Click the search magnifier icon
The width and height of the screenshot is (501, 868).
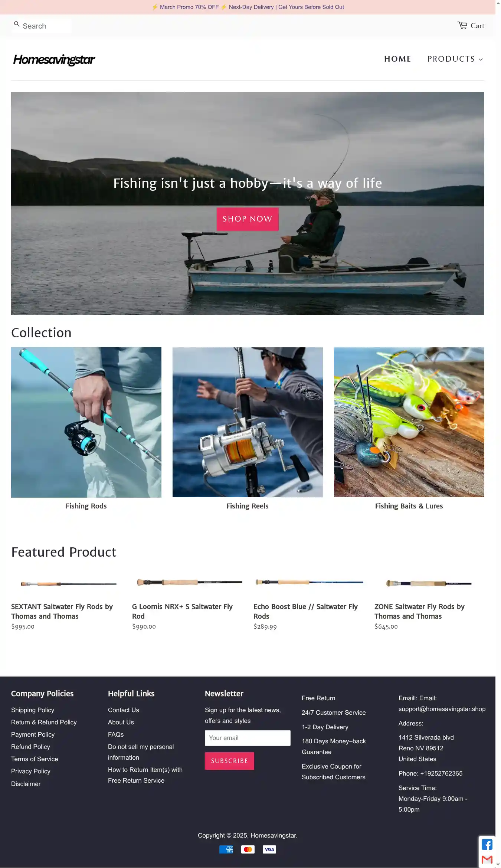click(17, 24)
